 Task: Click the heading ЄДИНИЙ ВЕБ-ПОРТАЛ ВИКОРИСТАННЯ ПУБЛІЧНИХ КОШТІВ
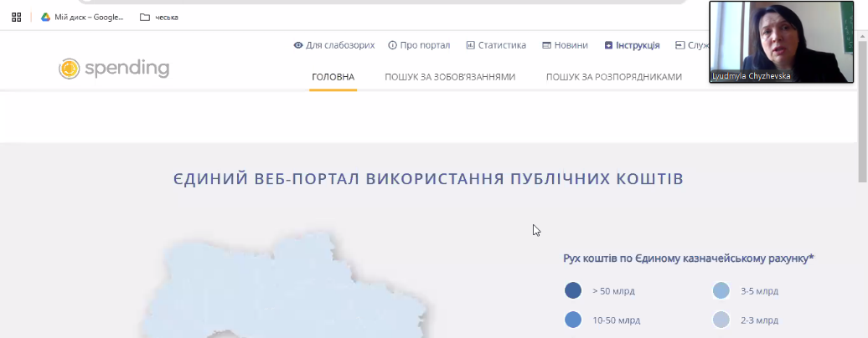(428, 179)
